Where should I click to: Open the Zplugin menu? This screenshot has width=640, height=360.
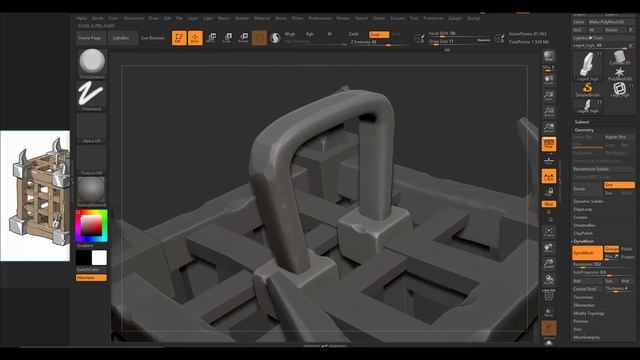click(455, 18)
